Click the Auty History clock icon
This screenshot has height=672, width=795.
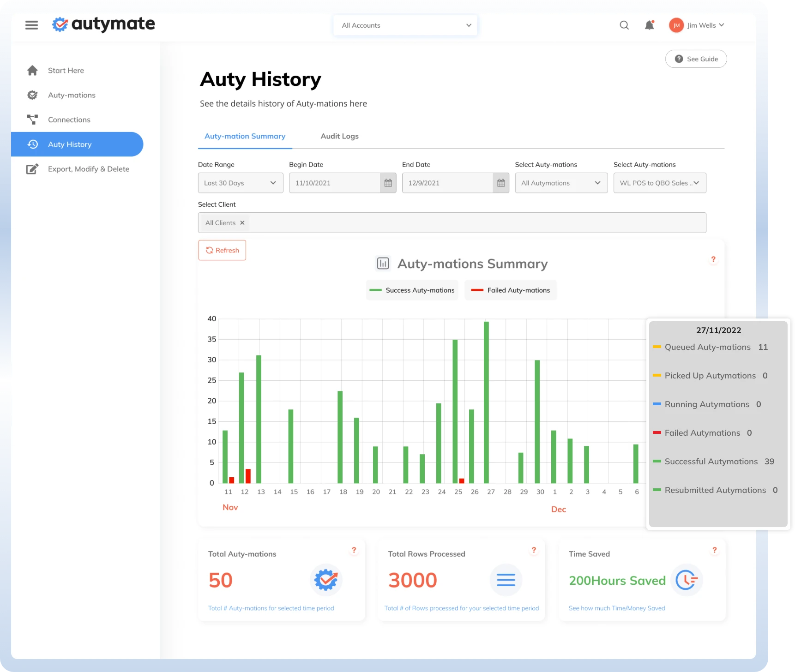coord(33,144)
